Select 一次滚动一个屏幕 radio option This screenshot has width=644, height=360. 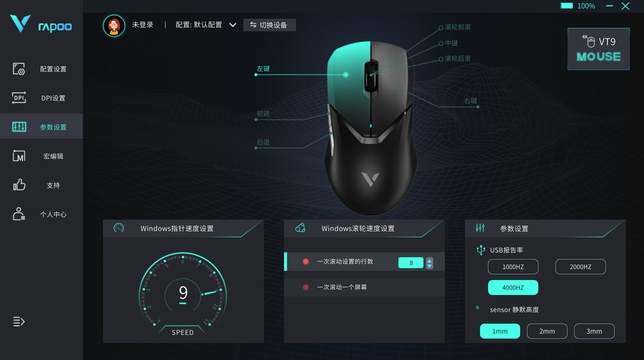pos(306,287)
